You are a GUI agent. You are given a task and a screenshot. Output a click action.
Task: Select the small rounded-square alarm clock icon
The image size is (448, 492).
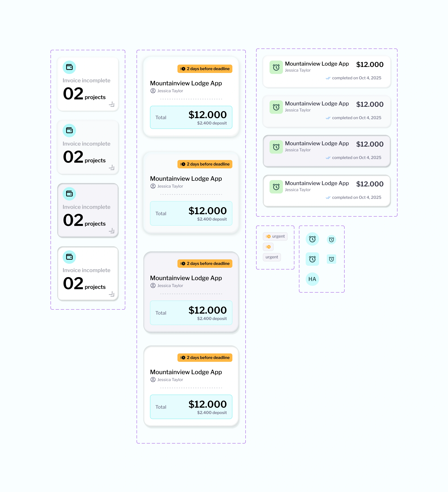coord(331,259)
